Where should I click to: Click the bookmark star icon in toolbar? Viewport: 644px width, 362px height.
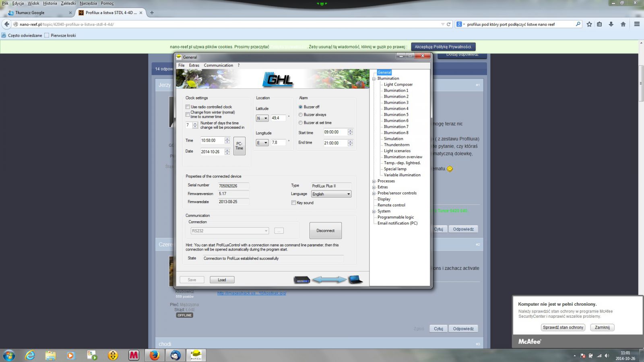[x=589, y=24]
